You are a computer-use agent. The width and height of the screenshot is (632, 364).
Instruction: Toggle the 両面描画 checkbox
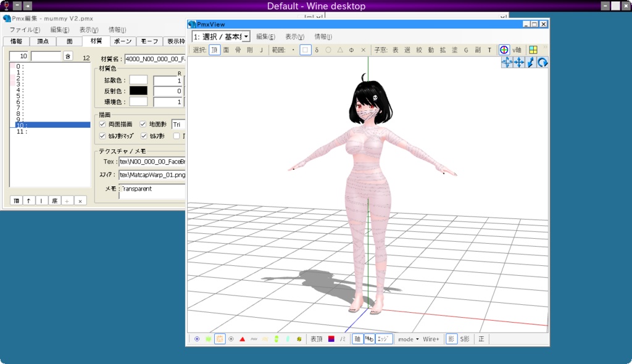(102, 124)
